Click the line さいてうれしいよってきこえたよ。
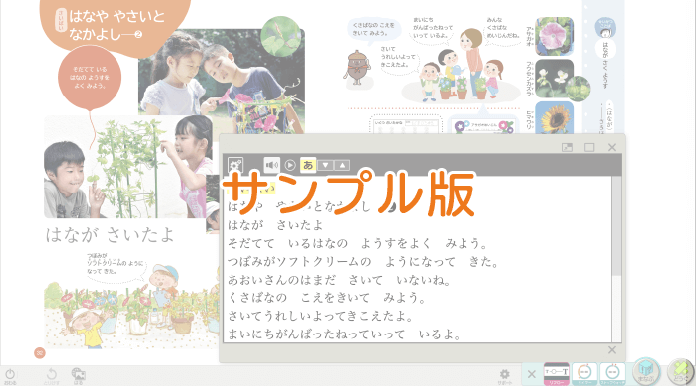This screenshot has height=386, width=696. 321,316
